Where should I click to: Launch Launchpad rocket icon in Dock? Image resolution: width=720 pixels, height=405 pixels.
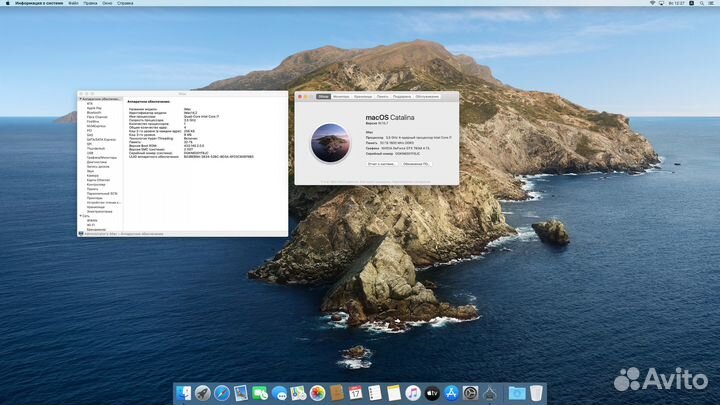202,393
